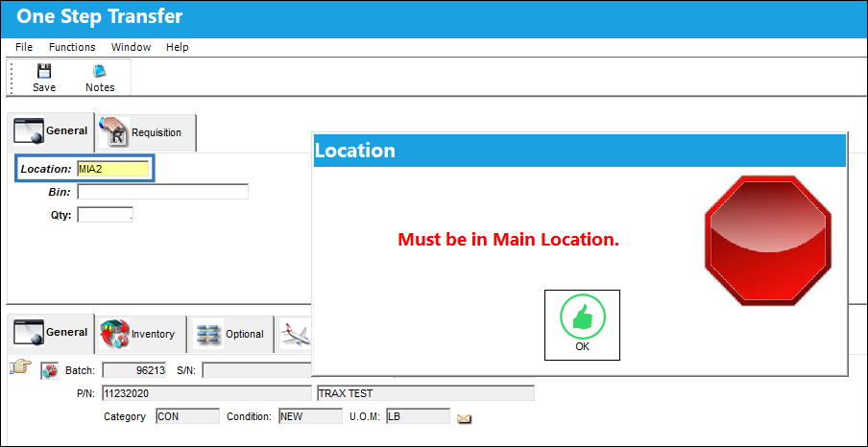Click the Bin input field
The height and width of the screenshot is (447, 868).
[163, 192]
